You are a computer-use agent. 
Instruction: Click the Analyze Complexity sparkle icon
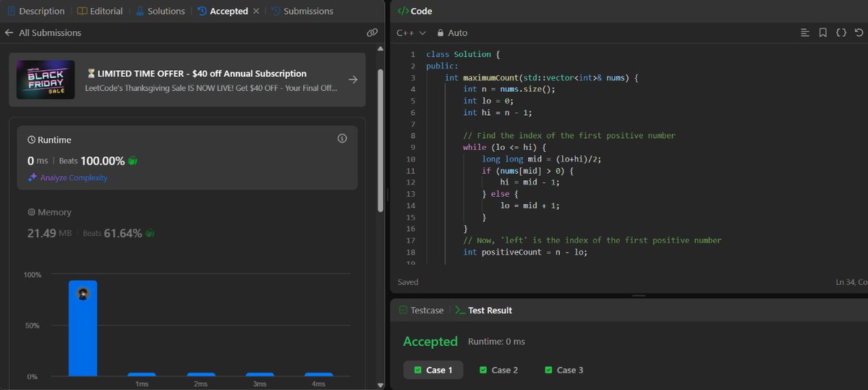coord(32,178)
